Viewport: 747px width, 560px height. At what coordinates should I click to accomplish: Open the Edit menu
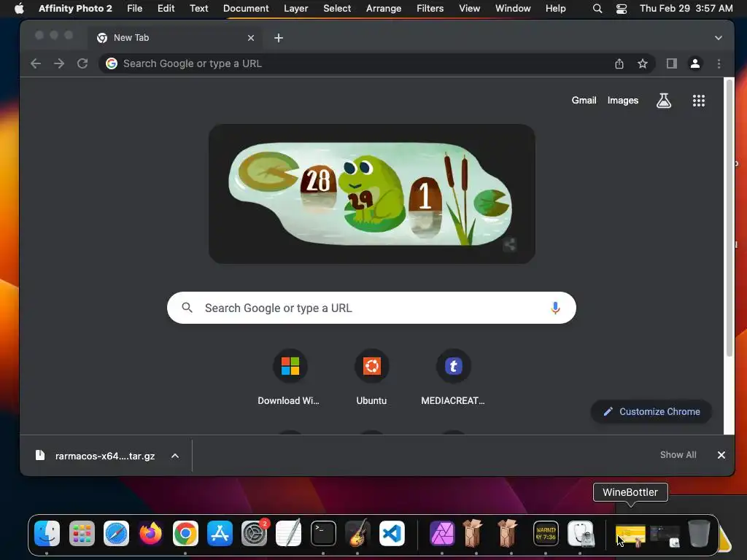tap(166, 8)
